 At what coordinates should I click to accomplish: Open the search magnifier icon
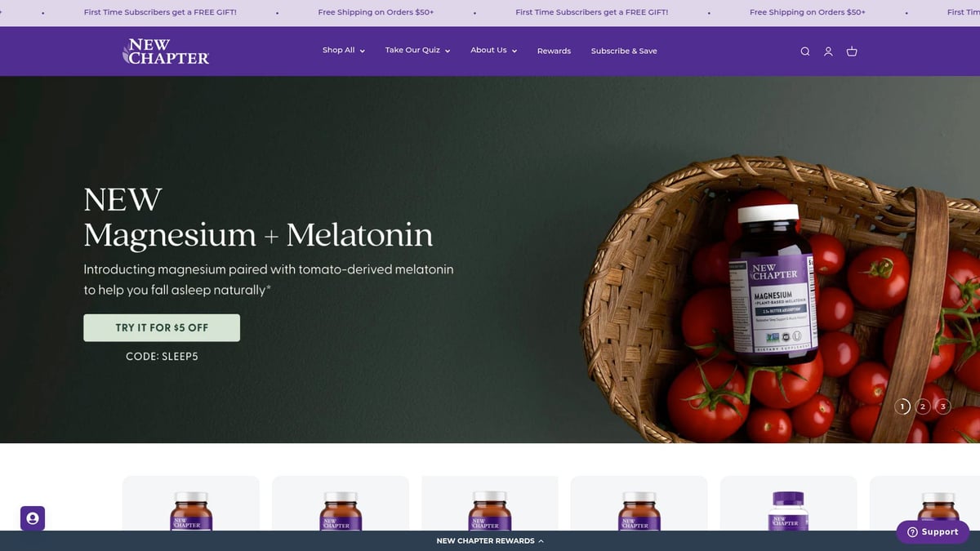804,51
